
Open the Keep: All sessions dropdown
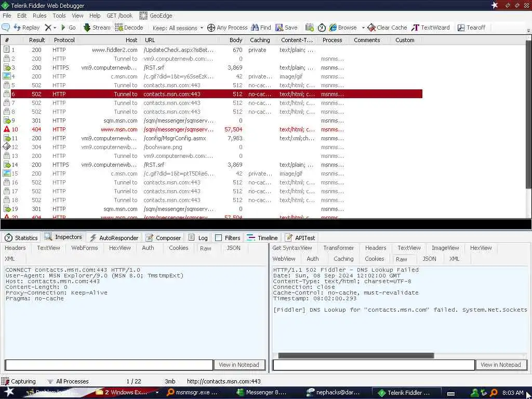(178, 28)
